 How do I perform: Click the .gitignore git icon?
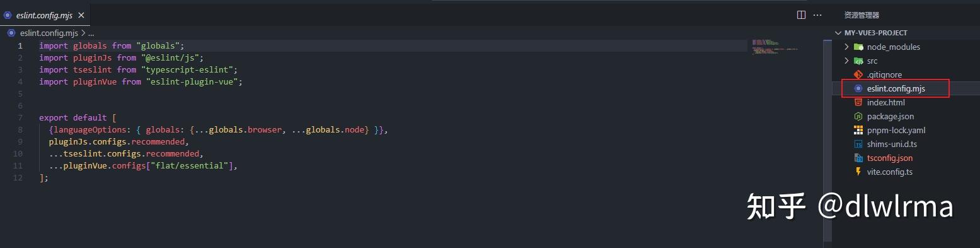(x=858, y=74)
